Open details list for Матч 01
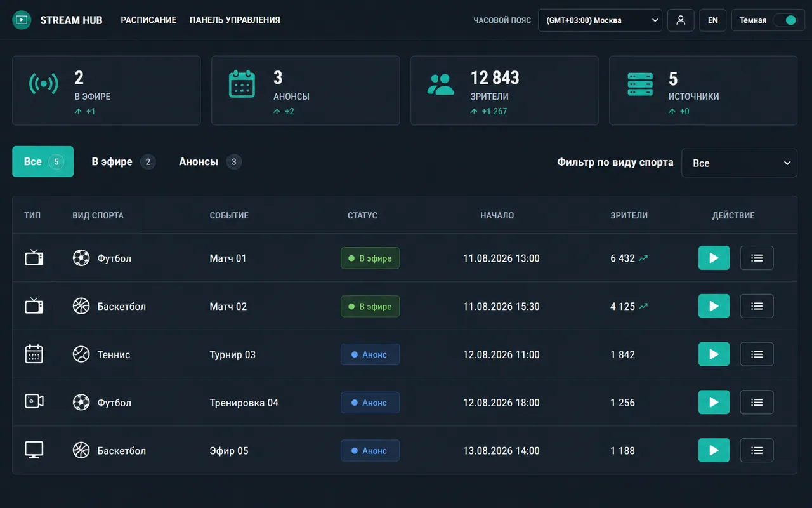The width and height of the screenshot is (812, 508). (x=757, y=258)
